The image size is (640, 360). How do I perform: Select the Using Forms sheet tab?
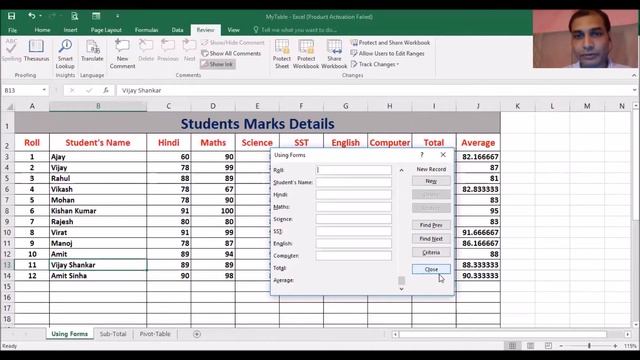coord(69,334)
